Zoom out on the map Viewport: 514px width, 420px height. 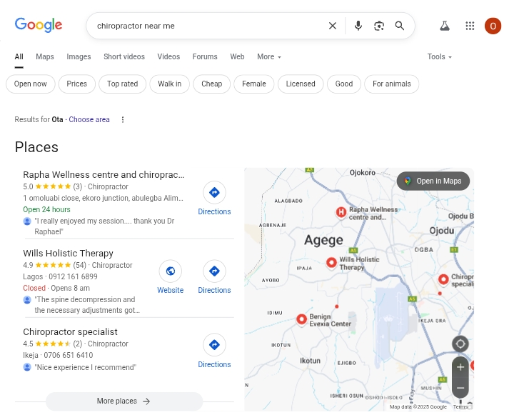pyautogui.click(x=460, y=388)
